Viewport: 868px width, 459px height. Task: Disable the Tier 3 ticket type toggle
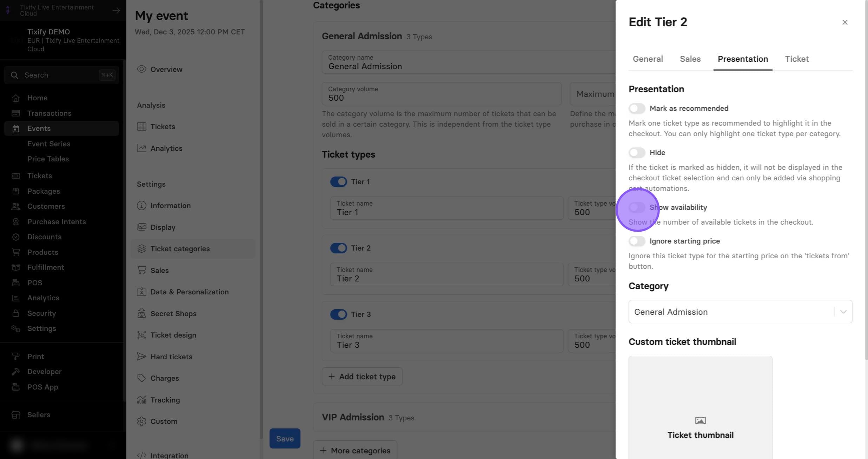point(338,314)
